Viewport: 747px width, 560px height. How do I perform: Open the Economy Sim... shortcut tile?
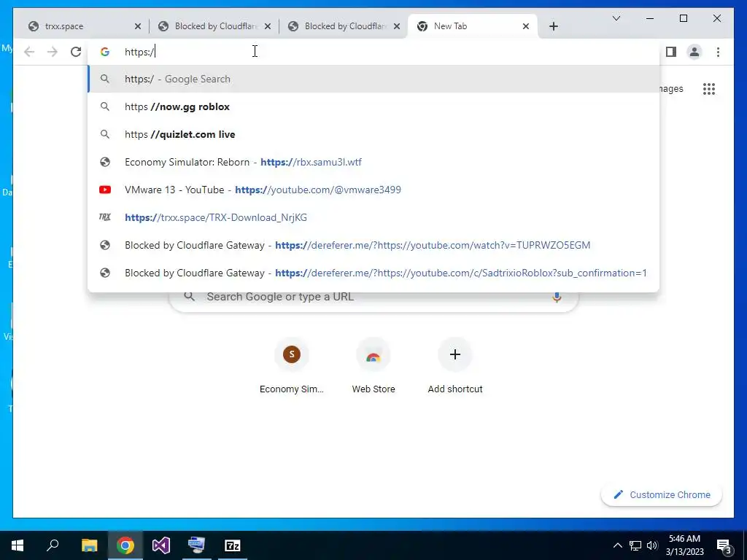click(x=292, y=366)
